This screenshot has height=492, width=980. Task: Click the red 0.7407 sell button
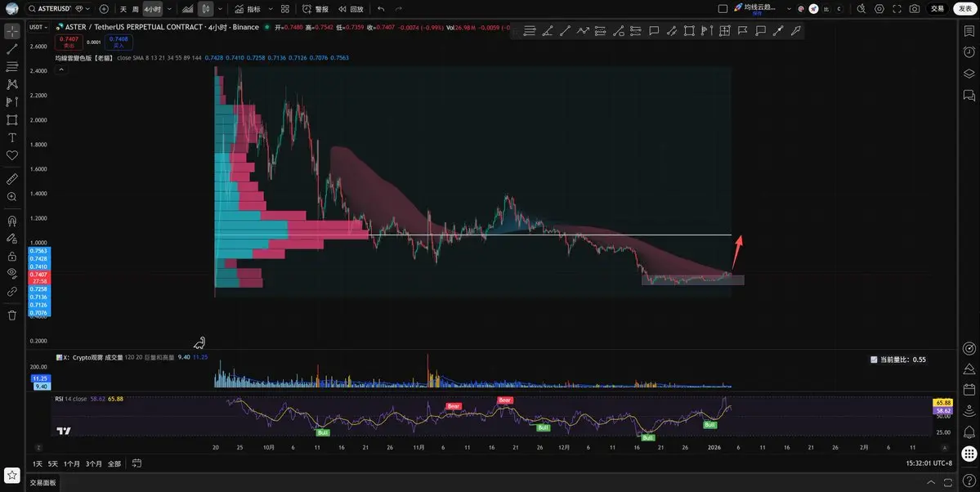[69, 42]
